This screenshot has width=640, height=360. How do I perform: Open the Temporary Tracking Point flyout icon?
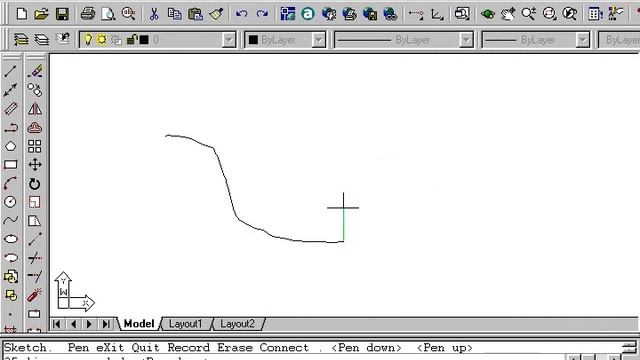coord(416,15)
